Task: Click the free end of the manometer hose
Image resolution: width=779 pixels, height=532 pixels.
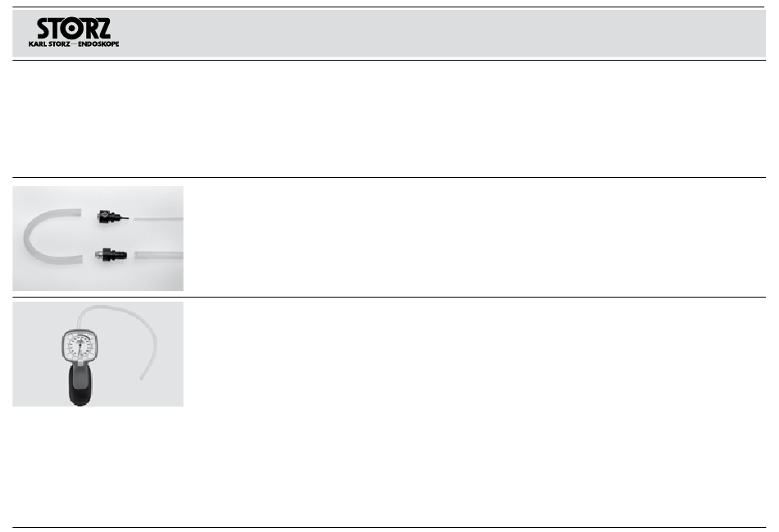Action: click(142, 378)
